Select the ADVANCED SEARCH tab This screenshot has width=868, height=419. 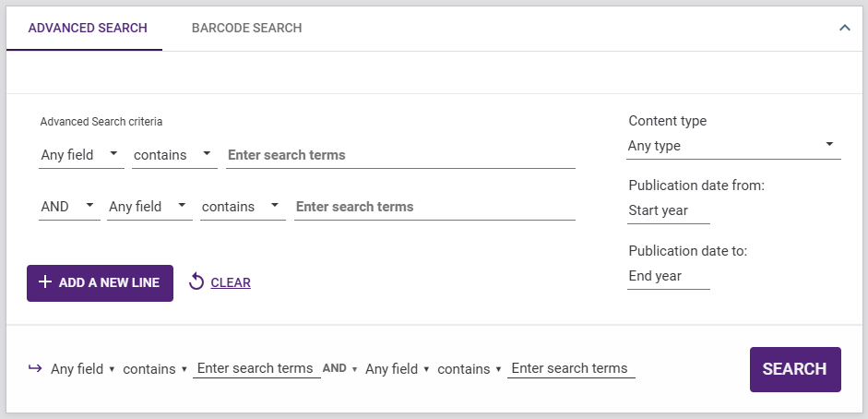(x=88, y=28)
